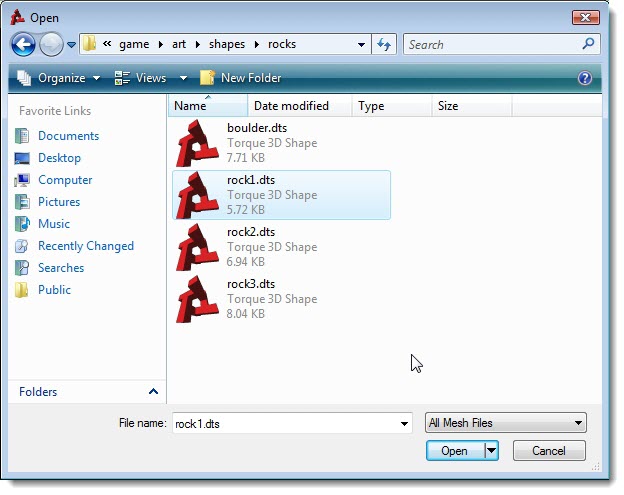Open the File name history dropdown
The image size is (624, 495).
point(404,424)
